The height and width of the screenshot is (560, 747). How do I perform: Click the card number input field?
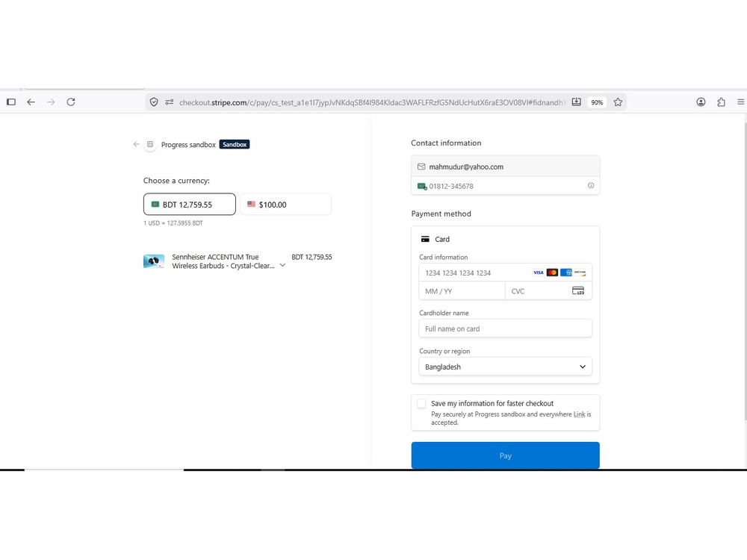point(506,273)
